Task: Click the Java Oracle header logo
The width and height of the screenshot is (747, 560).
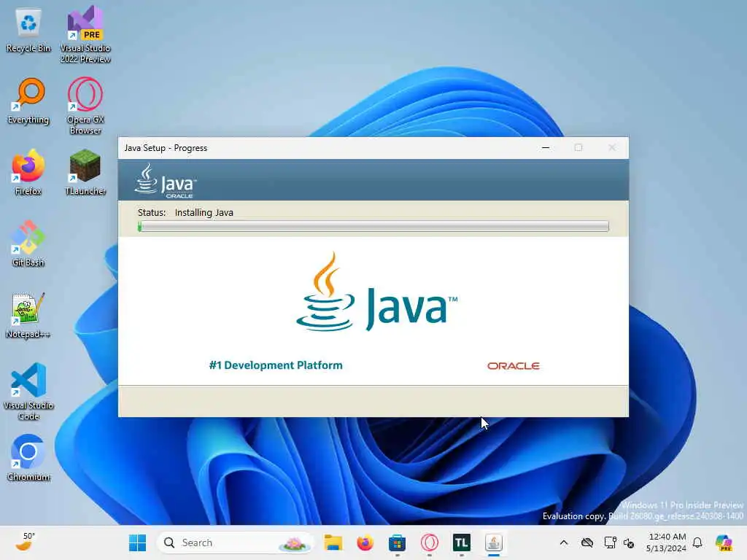Action: tap(166, 181)
